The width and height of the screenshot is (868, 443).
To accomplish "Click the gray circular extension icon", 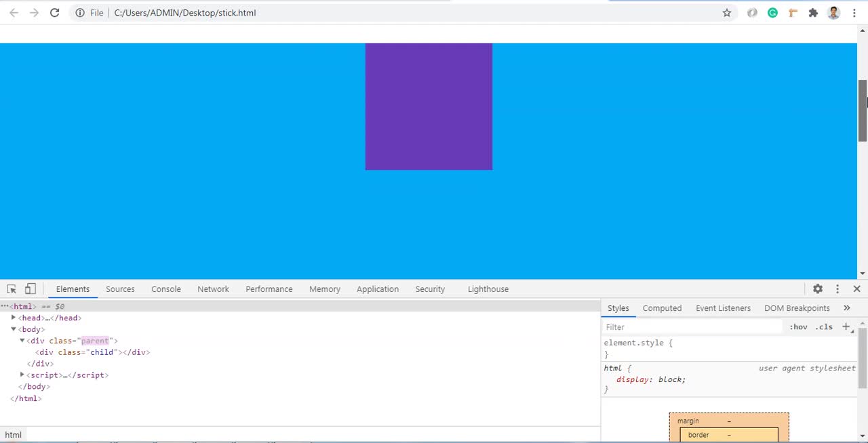I will point(752,13).
